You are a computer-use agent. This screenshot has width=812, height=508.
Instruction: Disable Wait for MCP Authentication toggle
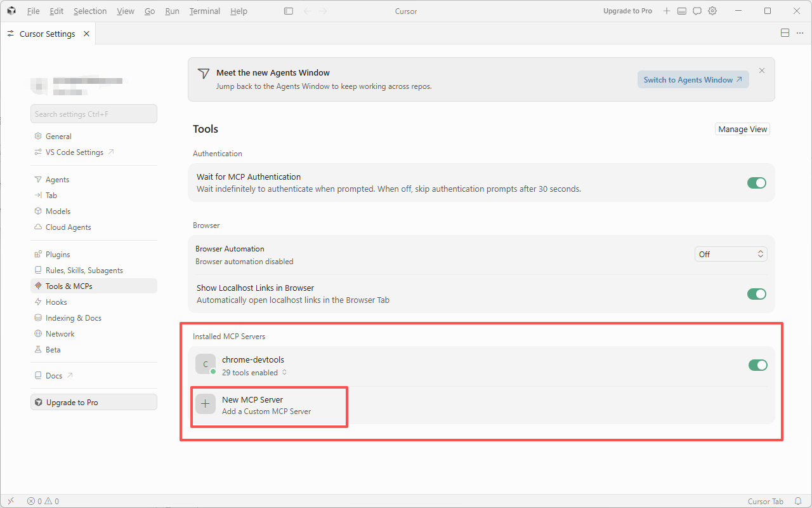point(757,183)
